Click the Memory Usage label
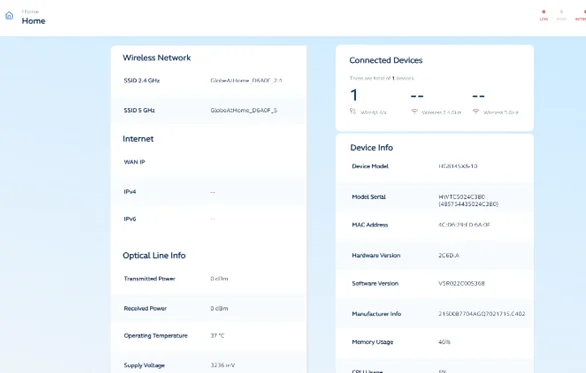Viewport: 586px width, 373px height. [x=372, y=342]
